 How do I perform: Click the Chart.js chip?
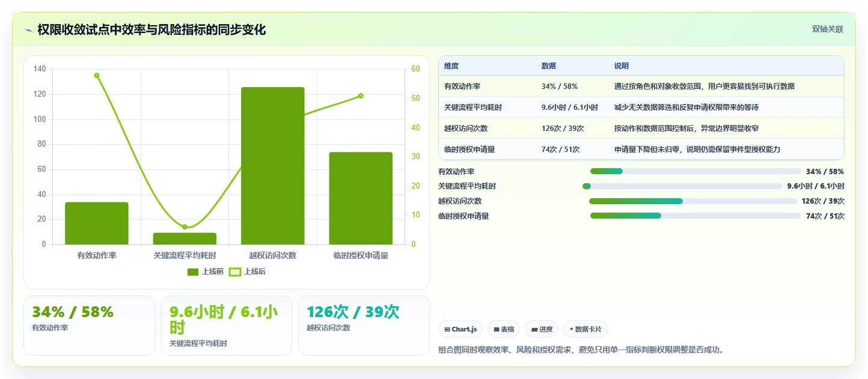click(x=460, y=329)
